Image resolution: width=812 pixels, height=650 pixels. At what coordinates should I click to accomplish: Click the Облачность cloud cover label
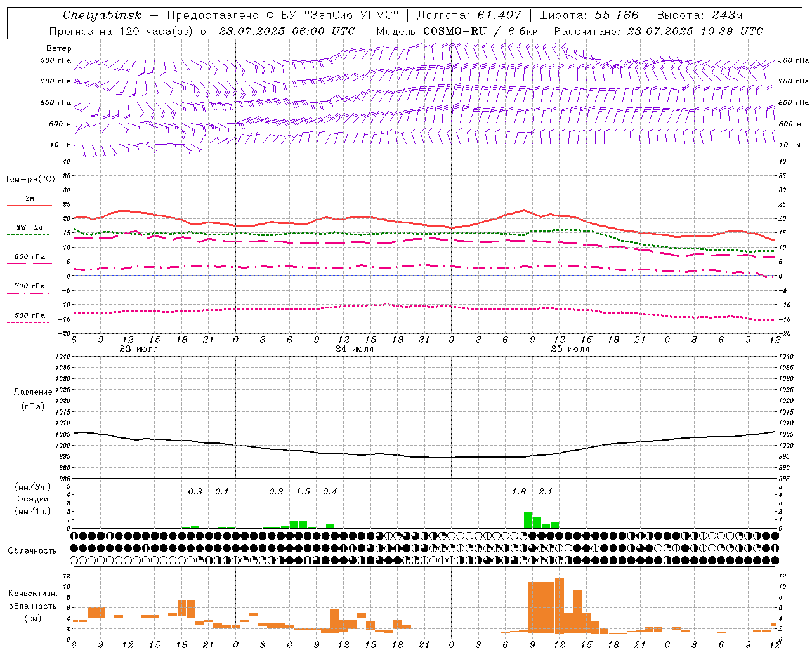pos(32,550)
